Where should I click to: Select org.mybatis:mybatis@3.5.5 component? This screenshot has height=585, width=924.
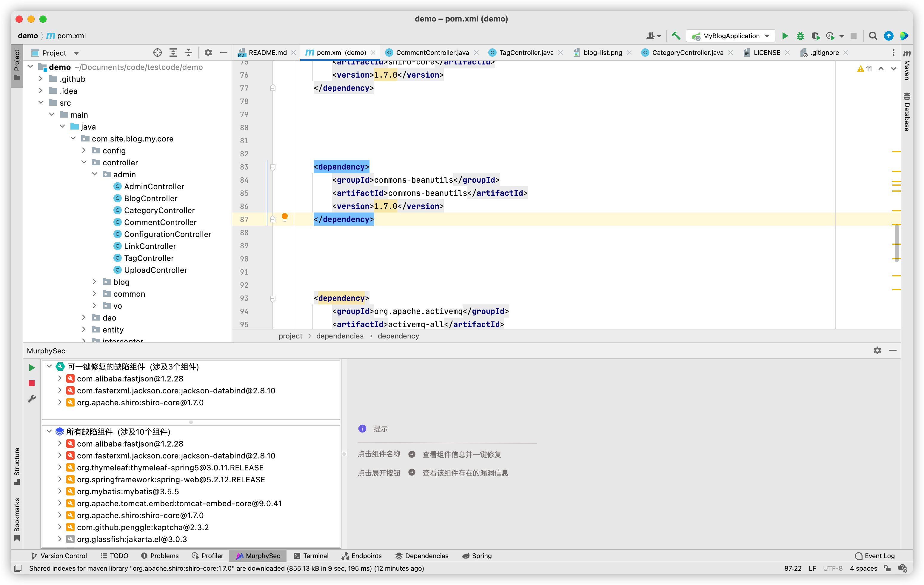[x=128, y=491]
